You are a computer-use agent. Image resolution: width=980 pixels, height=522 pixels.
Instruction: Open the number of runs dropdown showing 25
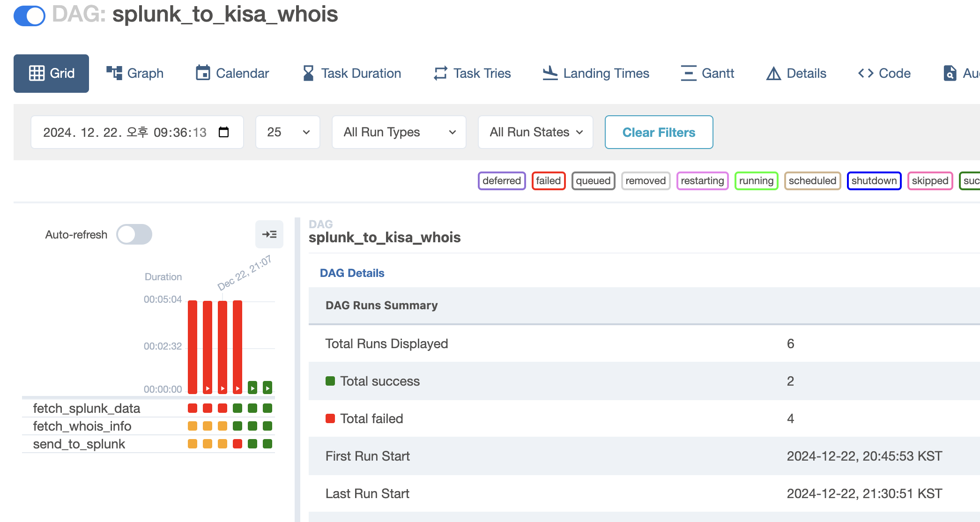coord(288,132)
